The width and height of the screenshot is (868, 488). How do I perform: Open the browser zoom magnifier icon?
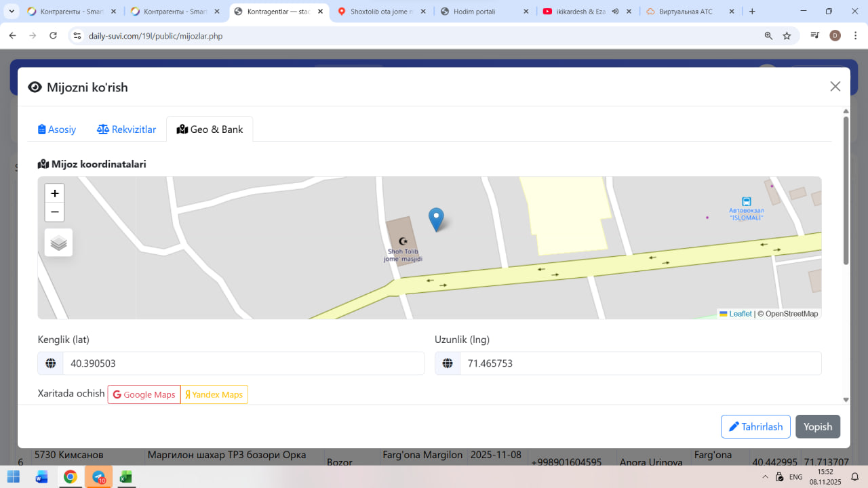point(768,36)
